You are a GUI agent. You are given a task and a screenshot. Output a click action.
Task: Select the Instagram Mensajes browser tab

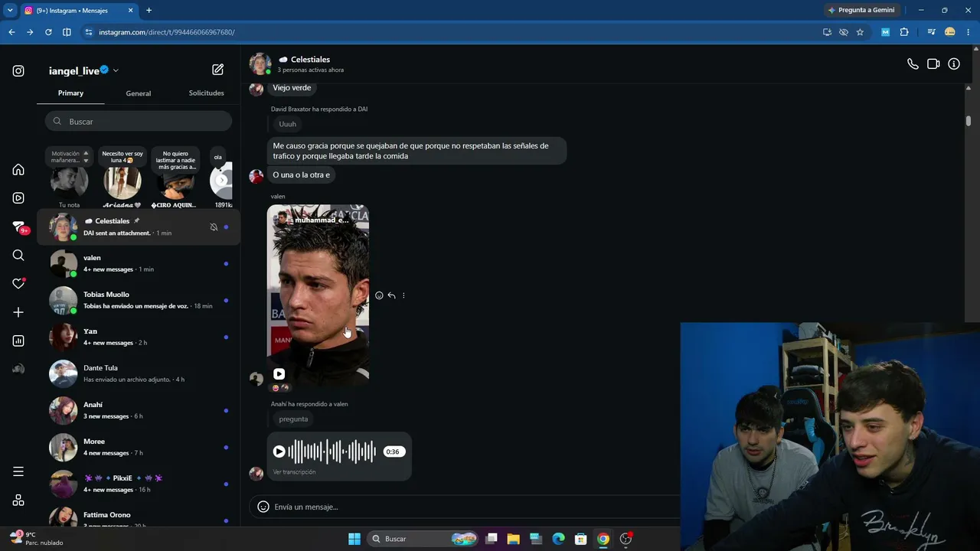point(78,11)
